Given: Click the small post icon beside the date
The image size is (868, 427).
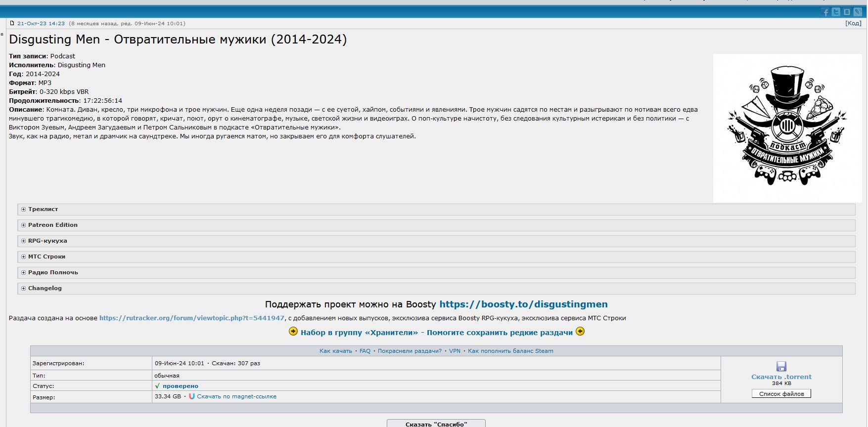Looking at the screenshot, I should click(x=12, y=23).
